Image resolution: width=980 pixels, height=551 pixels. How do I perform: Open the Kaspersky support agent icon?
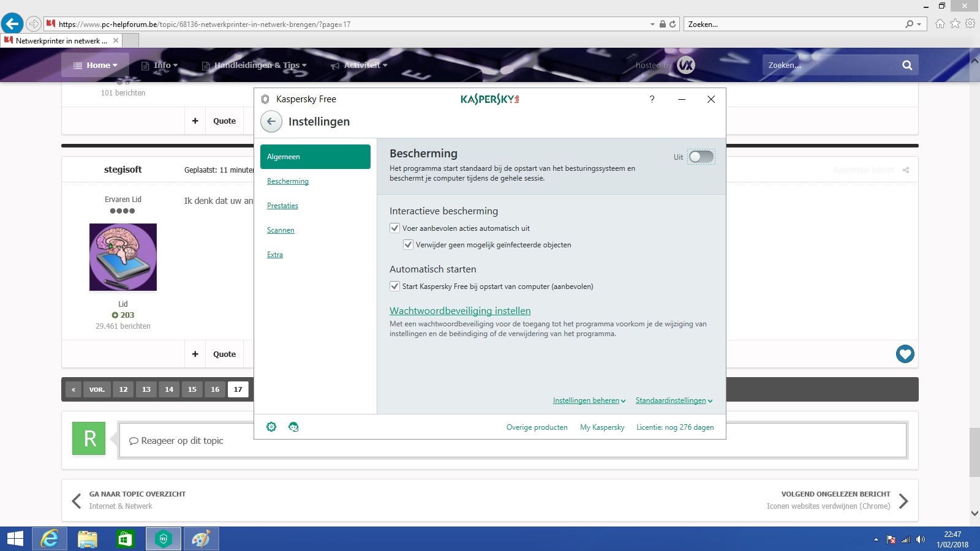coord(293,427)
